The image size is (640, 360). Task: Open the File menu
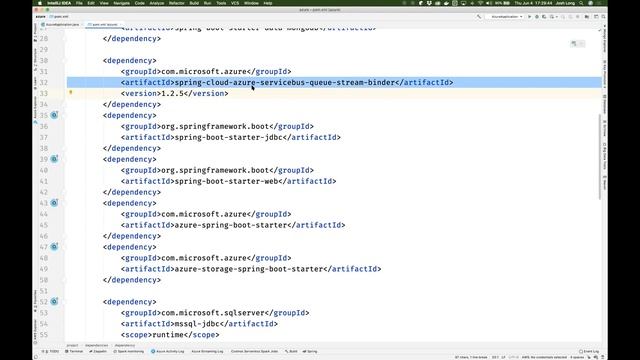point(79,3)
